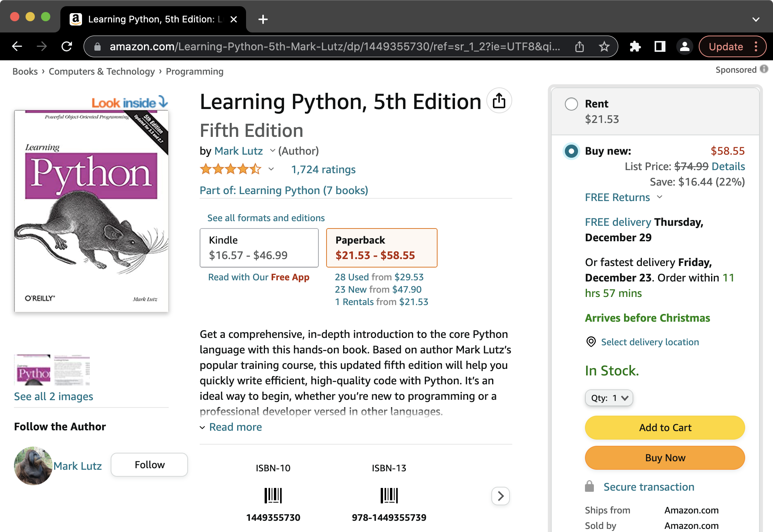Click the delivery location pin icon
773x532 pixels.
click(x=591, y=342)
